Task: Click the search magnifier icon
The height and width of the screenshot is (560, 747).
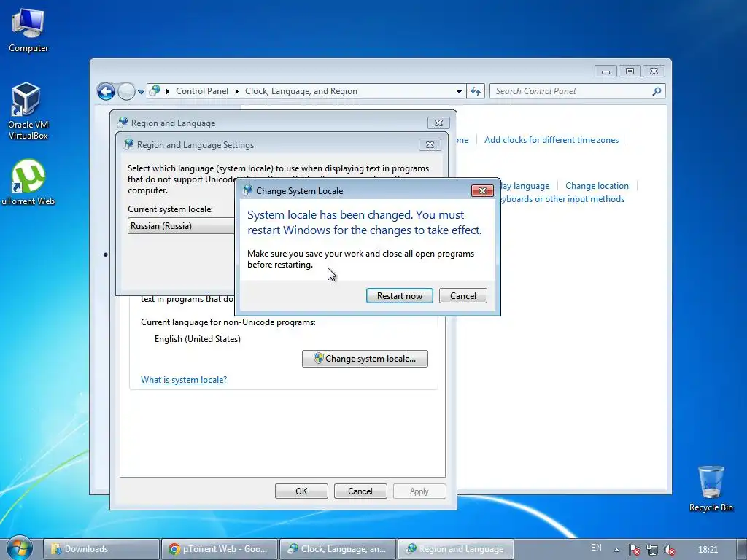Action: click(657, 91)
